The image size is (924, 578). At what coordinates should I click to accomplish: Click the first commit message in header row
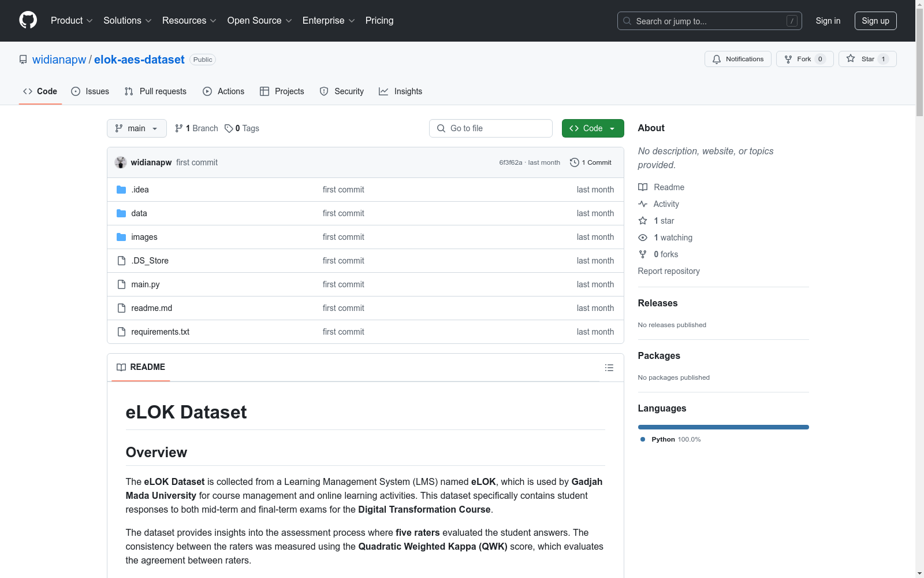(x=197, y=162)
